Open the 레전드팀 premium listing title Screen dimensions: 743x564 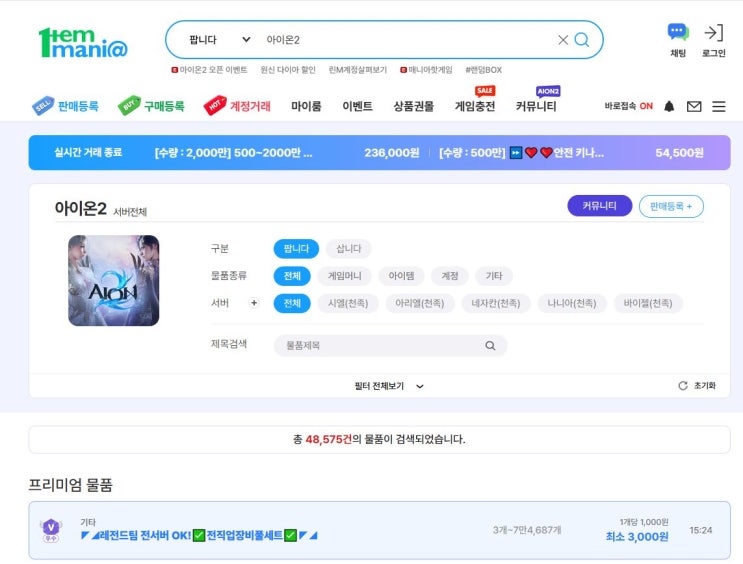pos(199,536)
